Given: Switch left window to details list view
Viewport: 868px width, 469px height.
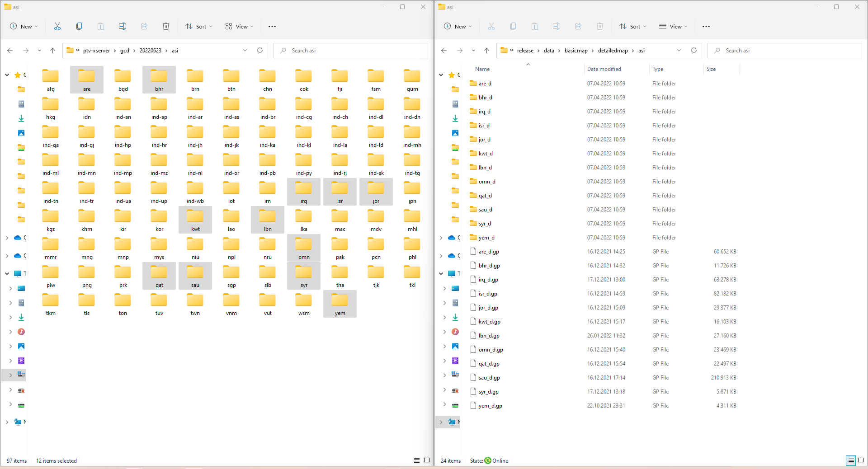Looking at the screenshot, I should pos(417,460).
